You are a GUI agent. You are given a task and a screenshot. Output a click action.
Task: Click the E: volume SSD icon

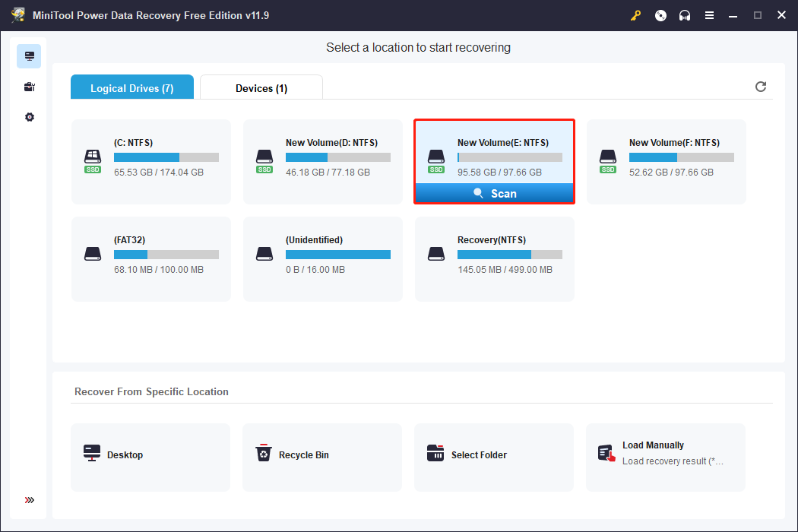point(436,161)
